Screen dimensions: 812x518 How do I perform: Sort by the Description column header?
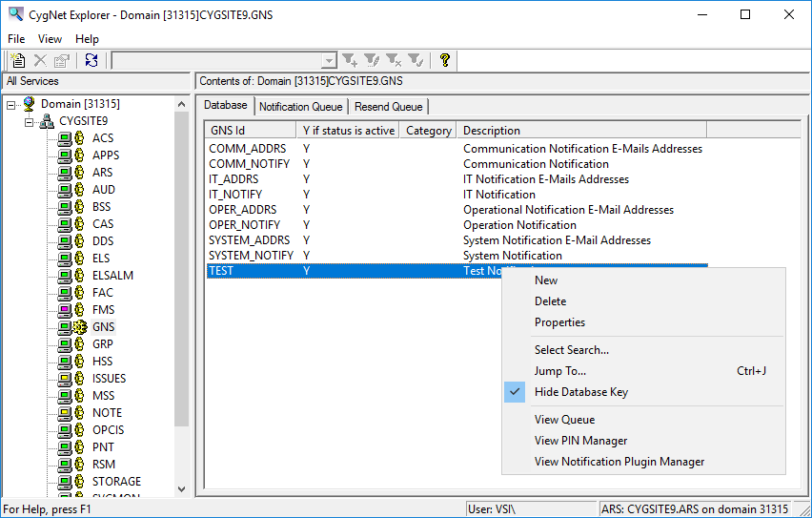(x=581, y=131)
